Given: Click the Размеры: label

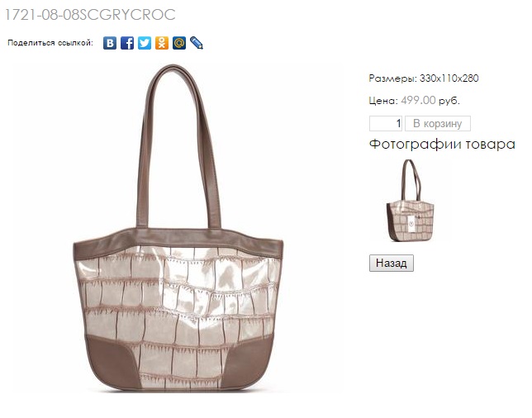Looking at the screenshot, I should [x=393, y=78].
